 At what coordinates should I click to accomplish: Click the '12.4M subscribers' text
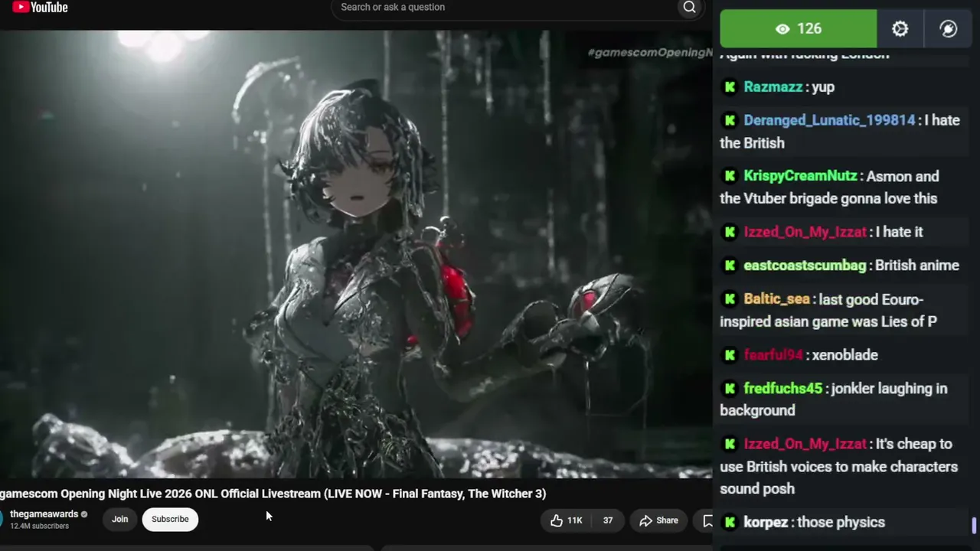pyautogui.click(x=39, y=527)
